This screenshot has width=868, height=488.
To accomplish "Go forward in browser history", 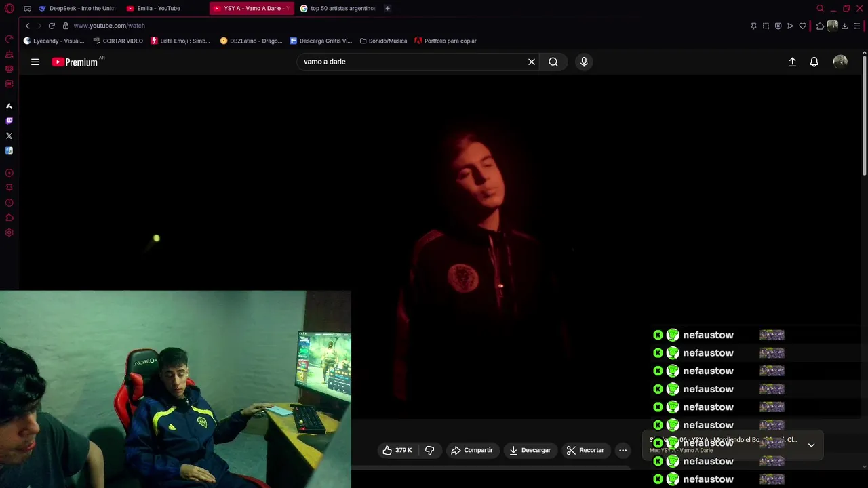I will click(39, 26).
